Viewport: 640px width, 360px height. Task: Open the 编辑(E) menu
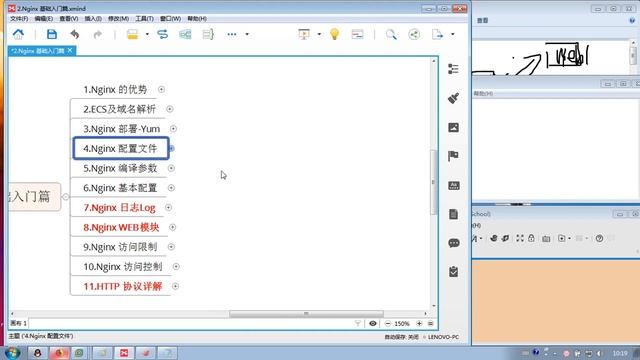tap(44, 19)
